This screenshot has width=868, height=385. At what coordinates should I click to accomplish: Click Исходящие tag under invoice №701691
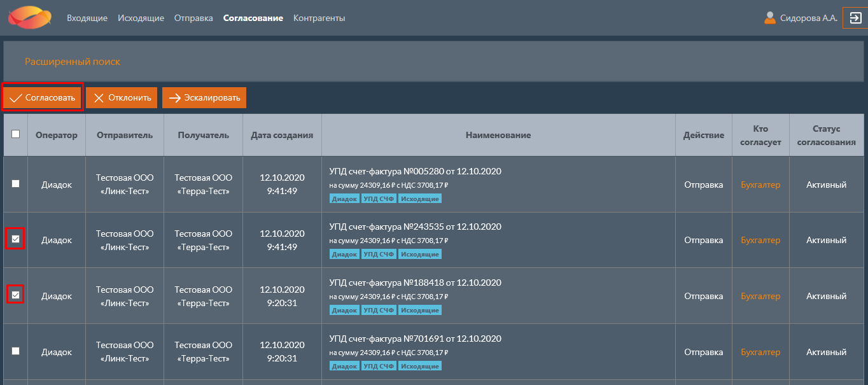coord(419,366)
